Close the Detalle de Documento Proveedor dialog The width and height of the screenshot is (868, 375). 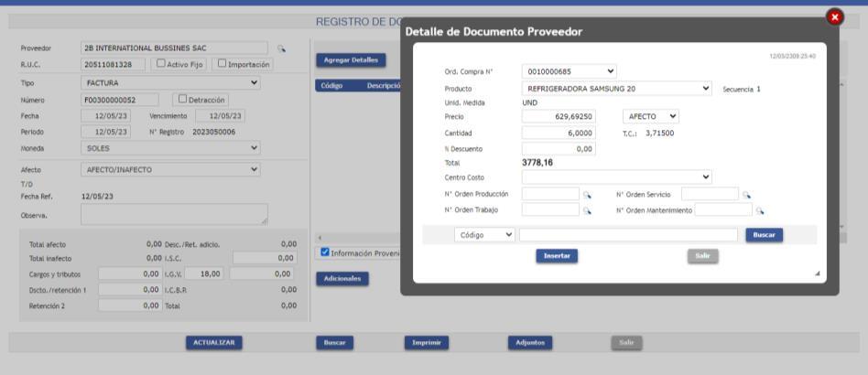click(x=835, y=17)
